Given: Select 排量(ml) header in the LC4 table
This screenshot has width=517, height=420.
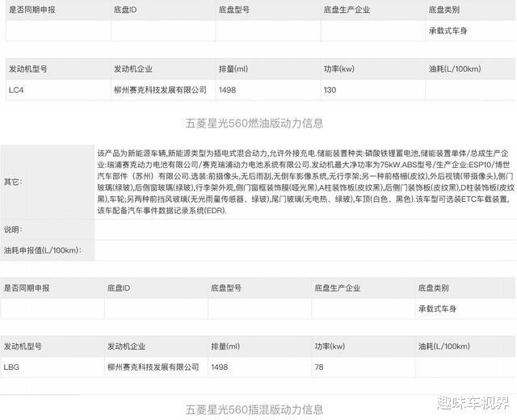Looking at the screenshot, I should point(233,69).
